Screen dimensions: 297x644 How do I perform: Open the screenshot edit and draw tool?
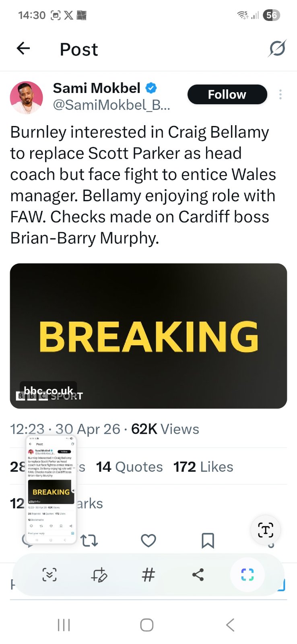tap(99, 574)
